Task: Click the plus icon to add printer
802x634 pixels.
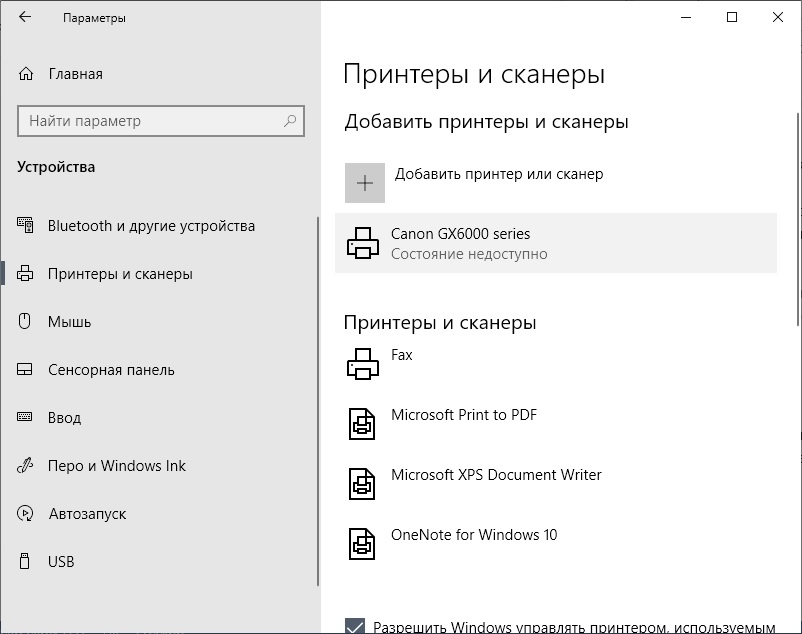Action: [x=365, y=183]
